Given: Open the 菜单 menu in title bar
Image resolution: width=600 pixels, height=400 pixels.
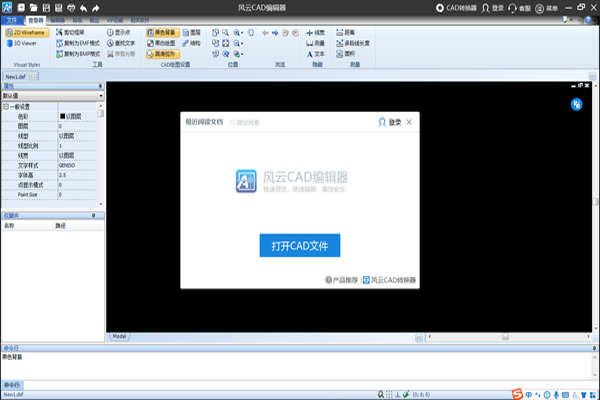Looking at the screenshot, I should pyautogui.click(x=546, y=8).
